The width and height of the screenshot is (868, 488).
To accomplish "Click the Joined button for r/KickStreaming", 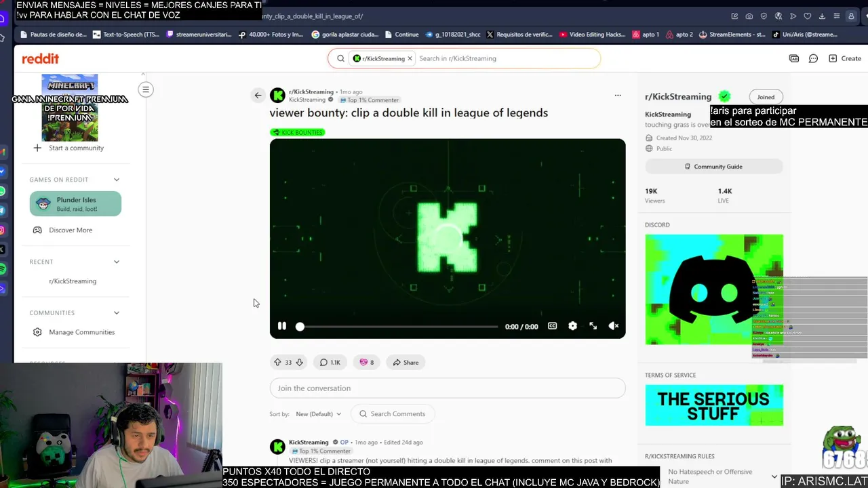I will 766,97.
